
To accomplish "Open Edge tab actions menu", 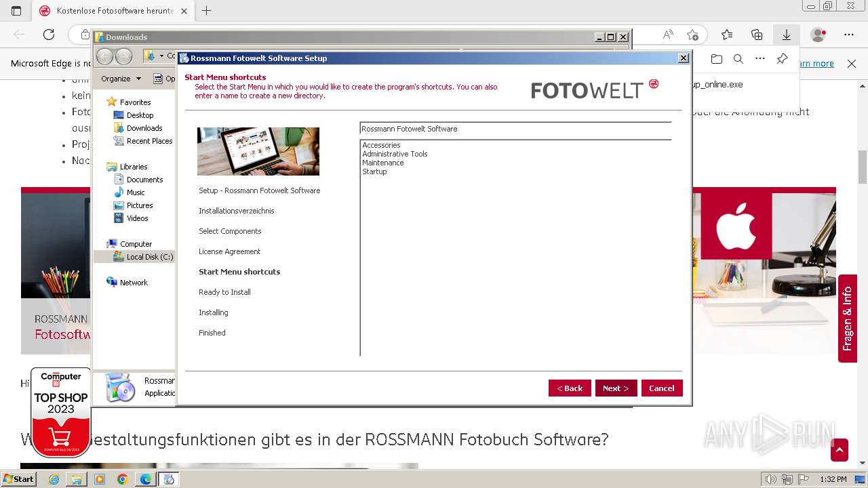I will click(x=16, y=11).
